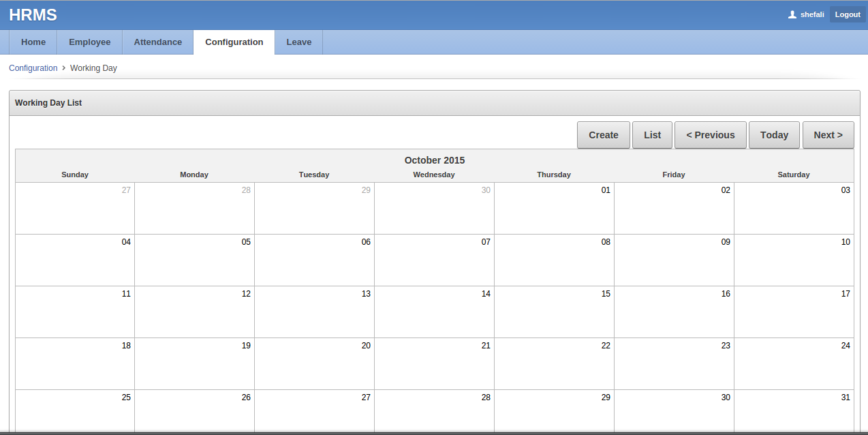This screenshot has height=435, width=868.
Task: Click the shefali username
Action: (812, 14)
